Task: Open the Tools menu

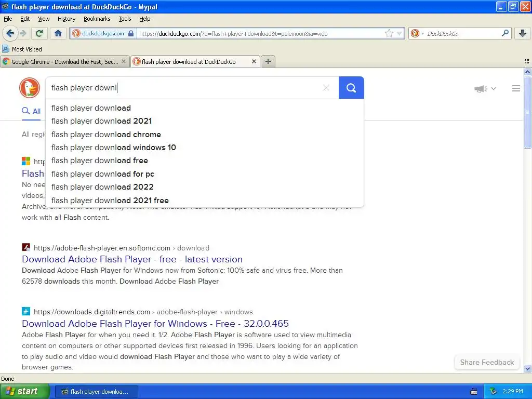Action: [x=125, y=19]
